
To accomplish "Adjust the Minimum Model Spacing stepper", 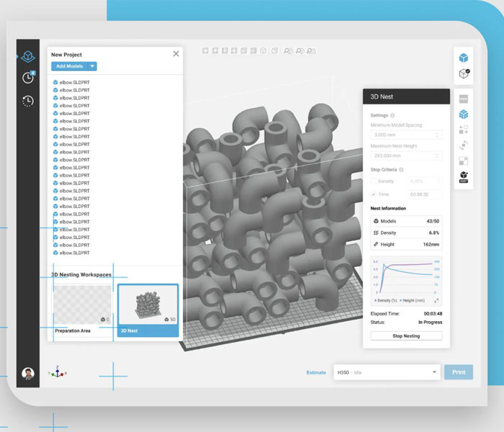I will pos(436,135).
